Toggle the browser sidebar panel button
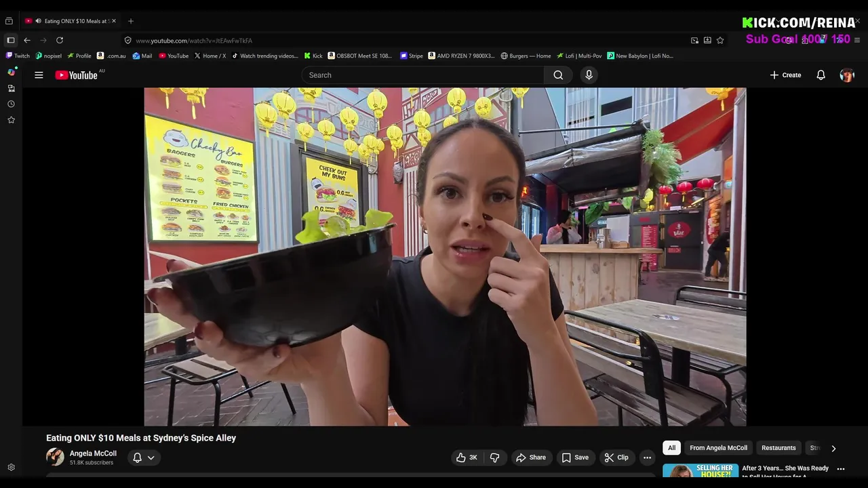Viewport: 868px width, 488px height. [x=11, y=40]
